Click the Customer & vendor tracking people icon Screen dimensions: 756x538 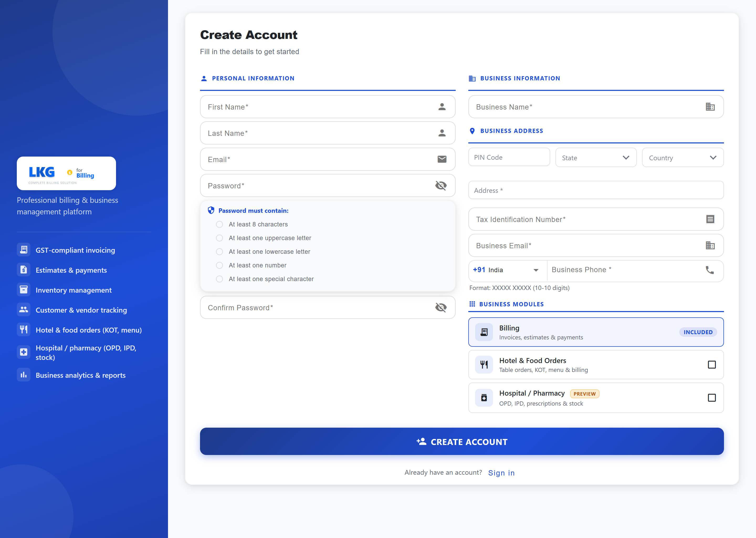(x=24, y=309)
